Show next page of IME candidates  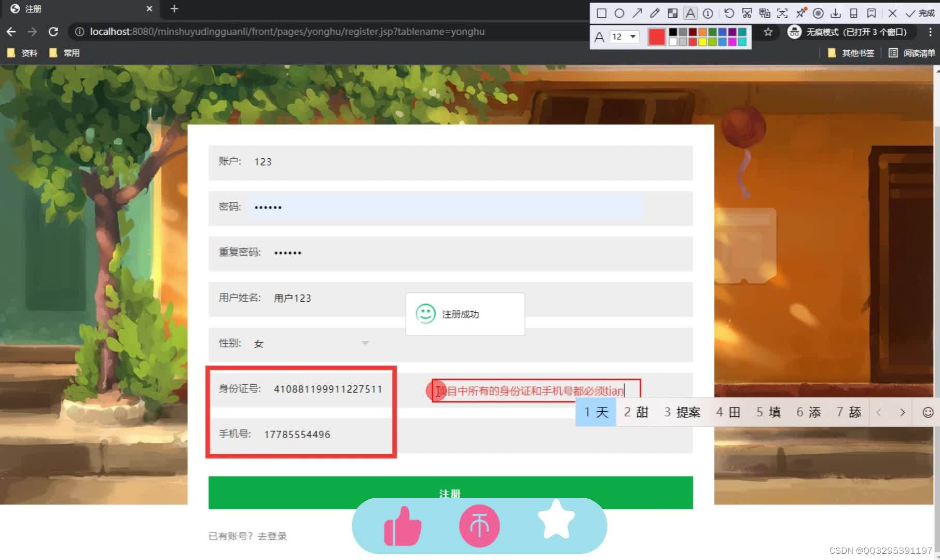pos(902,412)
